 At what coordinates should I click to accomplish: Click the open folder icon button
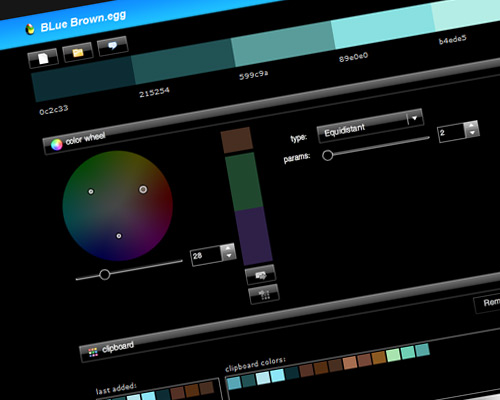click(x=78, y=52)
